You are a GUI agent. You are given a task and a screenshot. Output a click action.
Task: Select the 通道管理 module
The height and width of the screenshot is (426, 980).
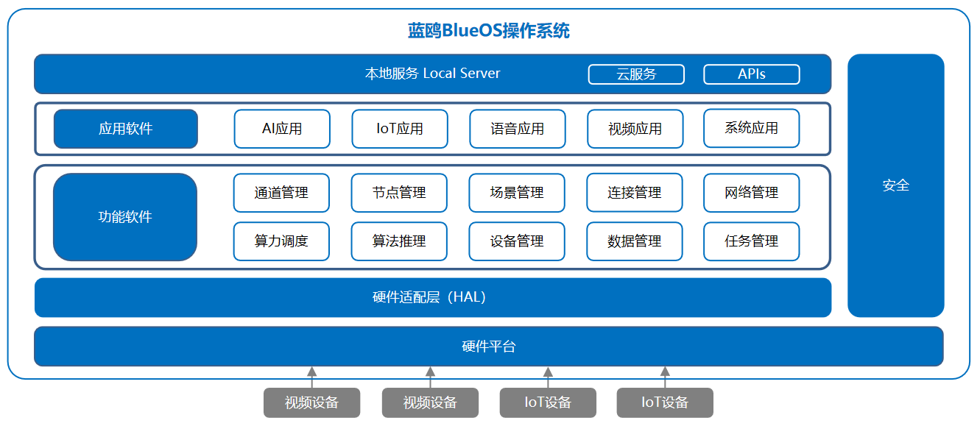pos(281,193)
